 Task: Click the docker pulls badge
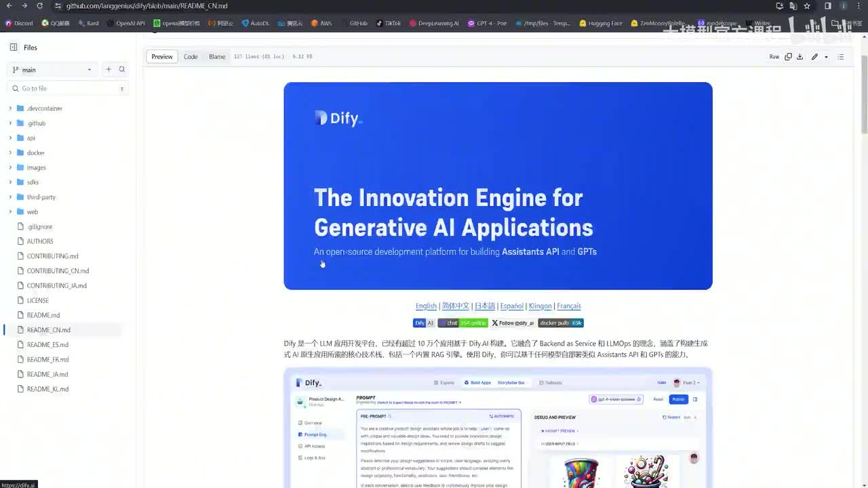pyautogui.click(x=561, y=323)
